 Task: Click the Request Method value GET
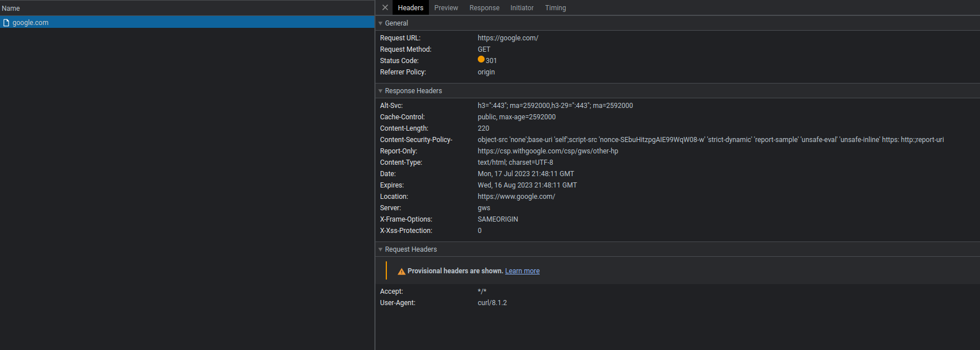click(x=484, y=49)
